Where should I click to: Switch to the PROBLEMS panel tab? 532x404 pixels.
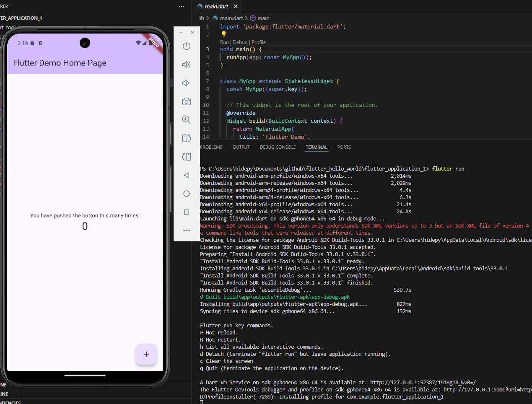click(211, 147)
